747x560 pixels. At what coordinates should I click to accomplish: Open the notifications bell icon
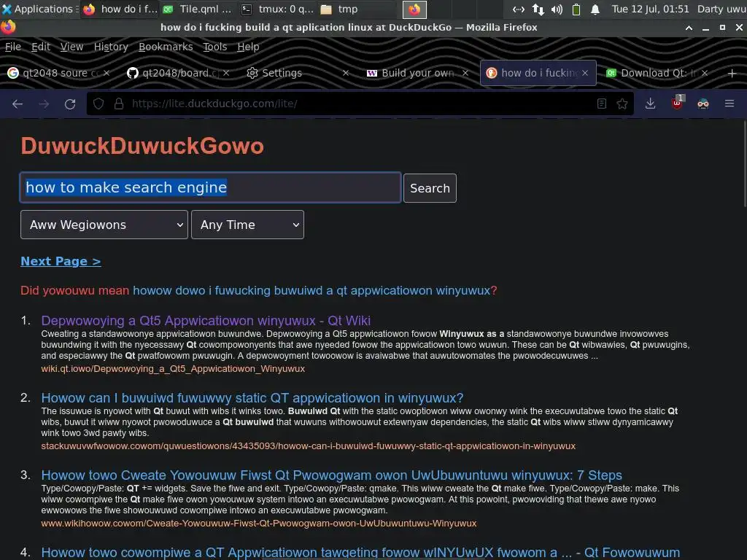(x=595, y=9)
